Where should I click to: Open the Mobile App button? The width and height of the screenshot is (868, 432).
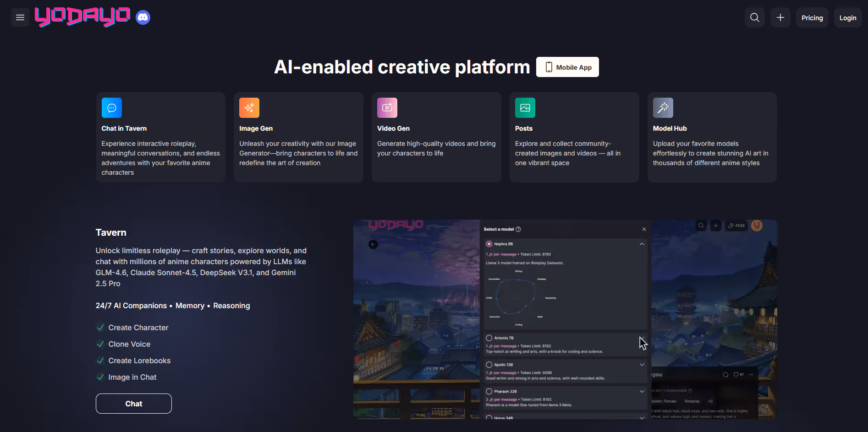point(567,67)
